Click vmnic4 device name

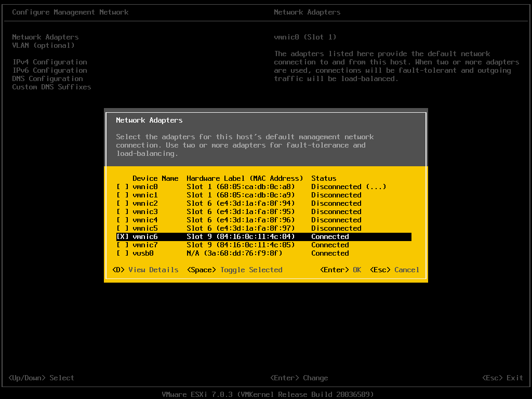pyautogui.click(x=145, y=220)
